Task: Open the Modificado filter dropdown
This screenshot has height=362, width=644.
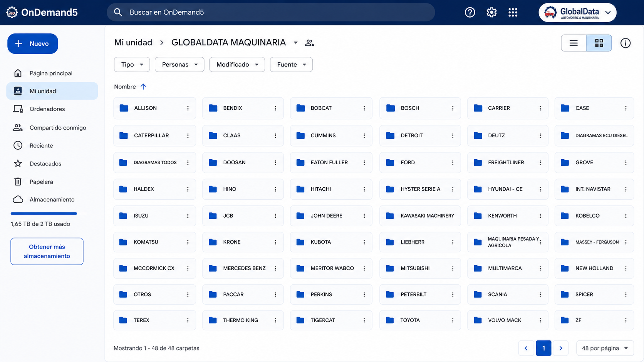Action: (237, 64)
